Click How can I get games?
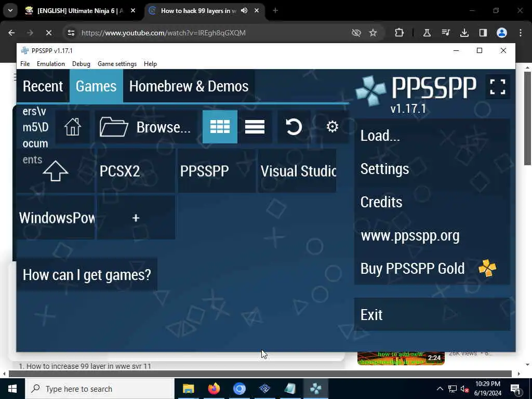 click(x=87, y=274)
